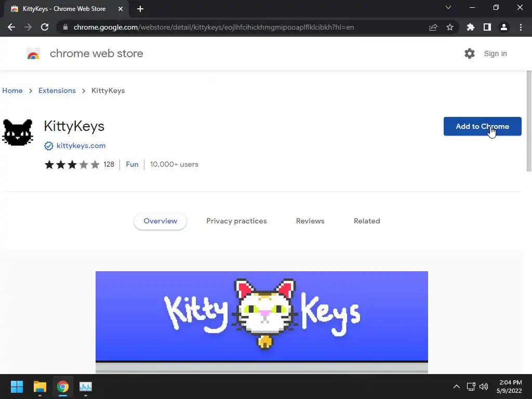Go back to the previous page
The height and width of the screenshot is (399, 532).
coord(11,27)
